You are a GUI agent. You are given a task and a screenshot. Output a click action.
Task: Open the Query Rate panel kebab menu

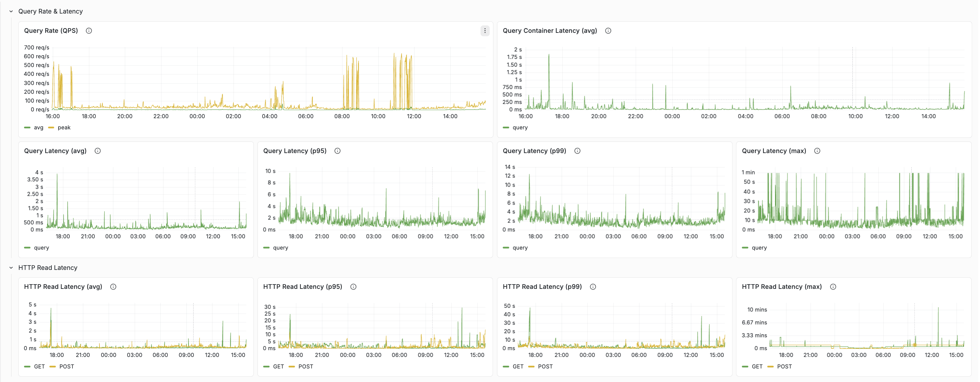tap(485, 30)
